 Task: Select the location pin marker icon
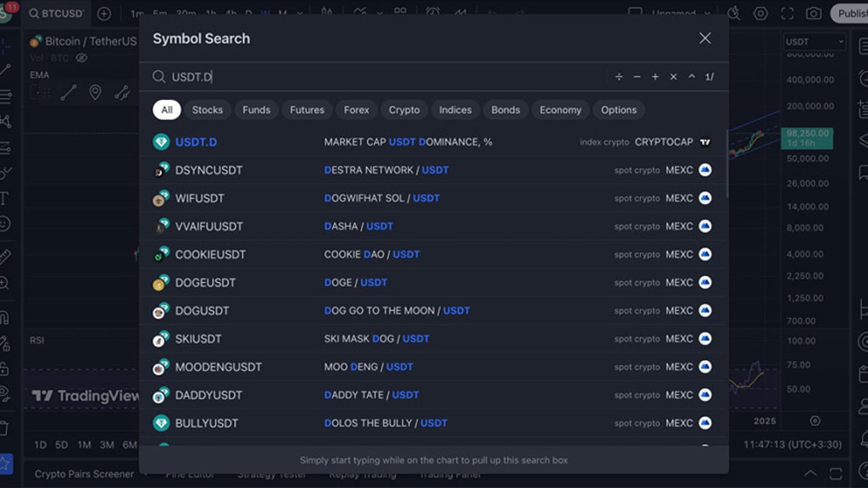95,92
